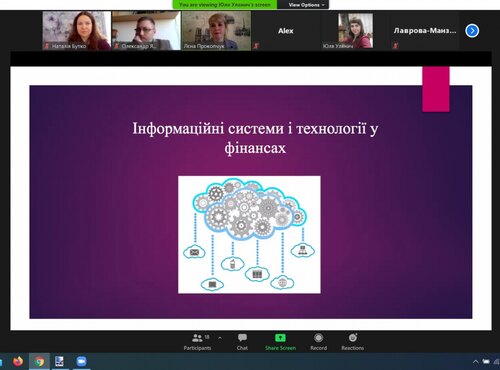Open Zoom from the taskbar
Viewport: 500px width, 370px height.
[x=81, y=361]
